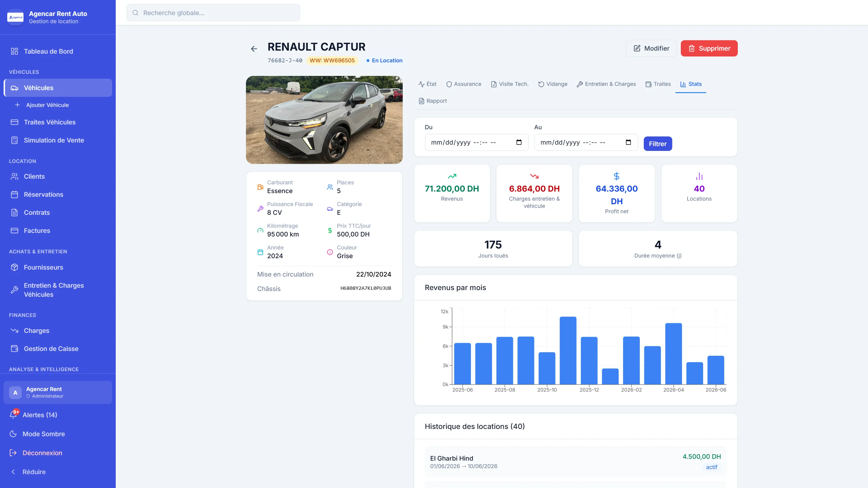Open the calendar picker for the Au date

tap(628, 142)
